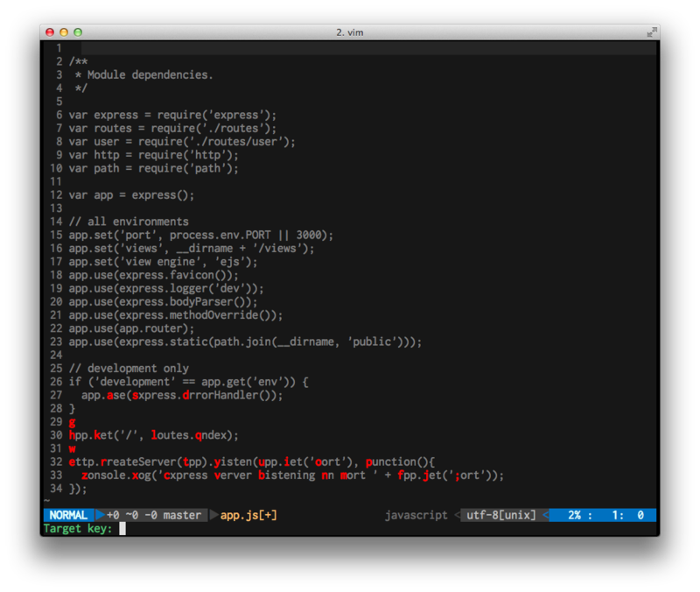Click line number 12 in the gutter
Screen dimensions: 700x592
[x=56, y=194]
